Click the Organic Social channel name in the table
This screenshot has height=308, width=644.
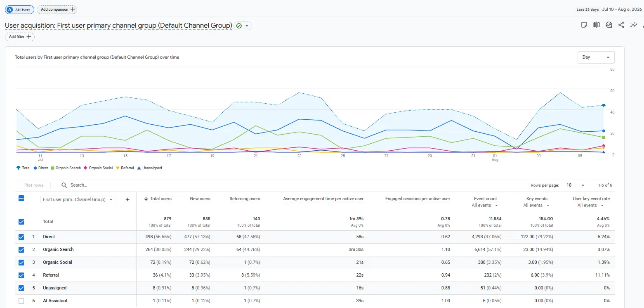coord(57,263)
